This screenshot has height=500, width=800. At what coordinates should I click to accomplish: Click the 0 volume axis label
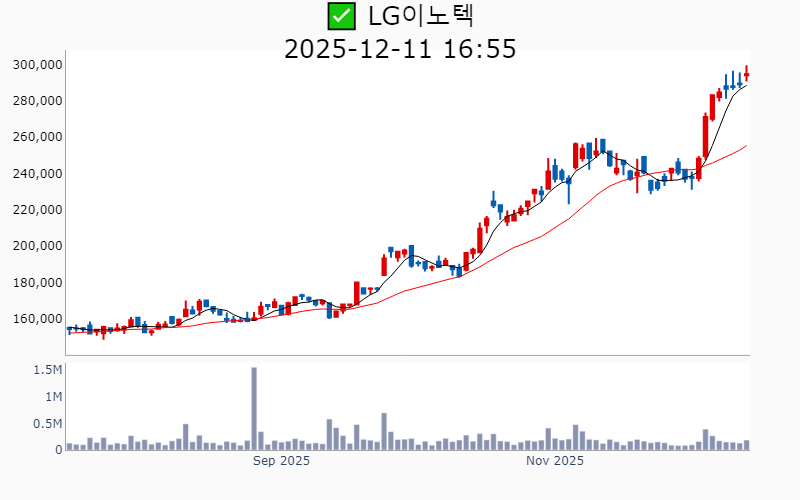(x=59, y=450)
